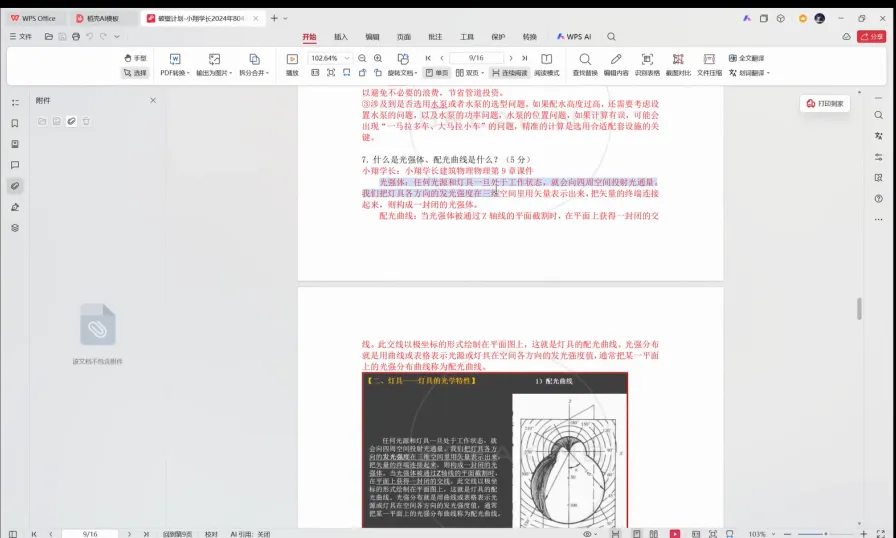Toggle 连续阅读 continuous reading
Screen dimensions: 896x538
point(510,73)
